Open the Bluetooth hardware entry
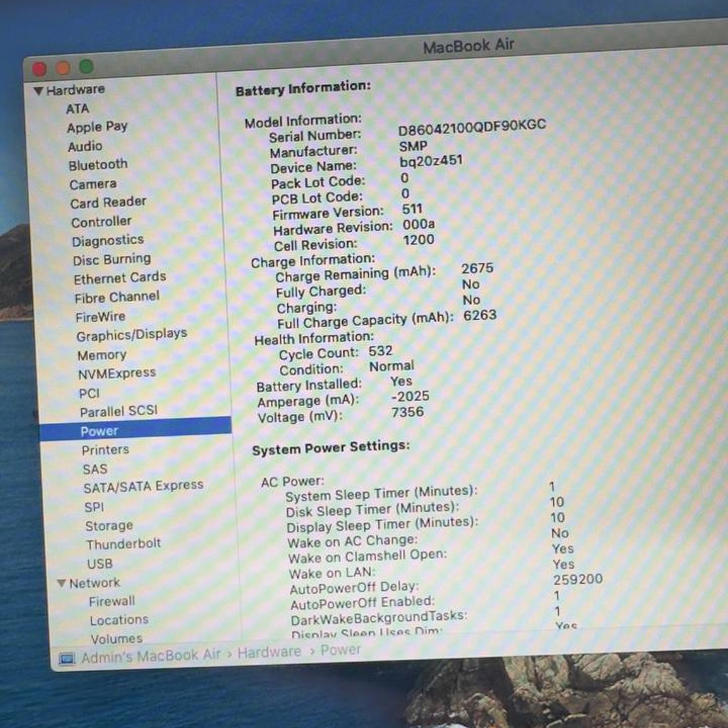Viewport: 728px width, 728px height. click(98, 165)
